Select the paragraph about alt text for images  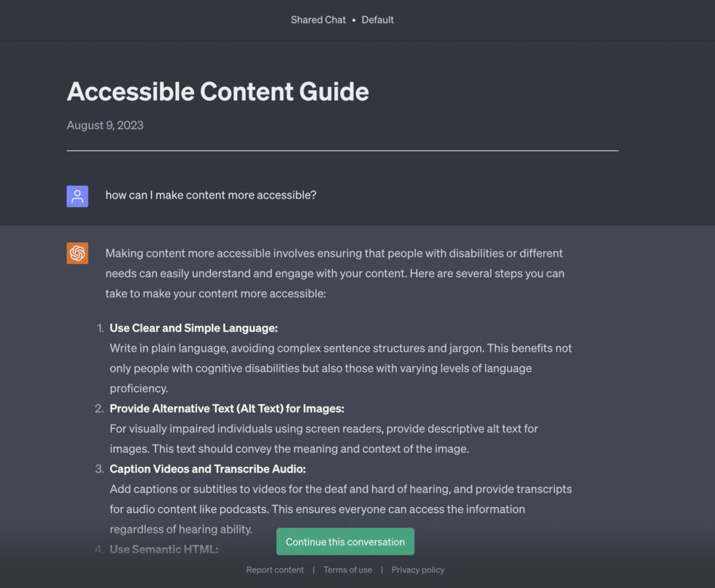coord(322,438)
